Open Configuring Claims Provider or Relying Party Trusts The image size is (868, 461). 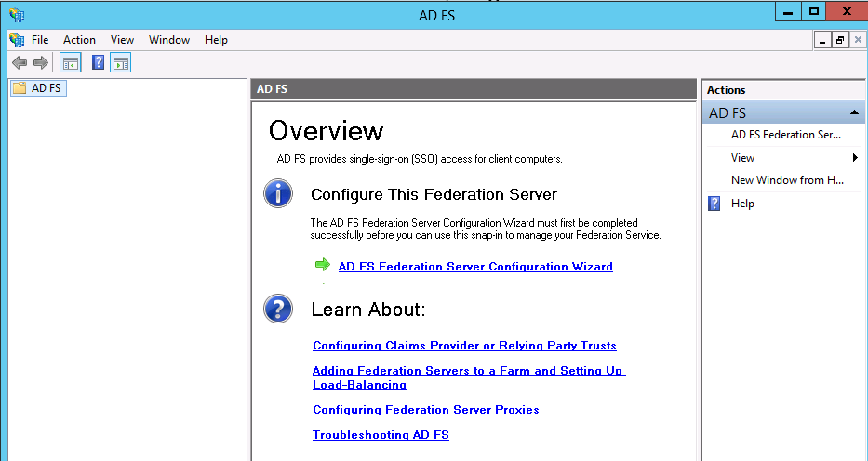464,346
